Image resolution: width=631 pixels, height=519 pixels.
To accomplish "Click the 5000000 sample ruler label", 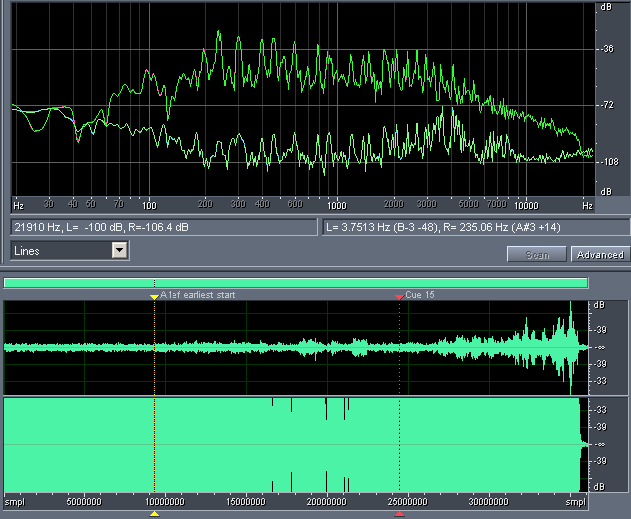I will tap(84, 502).
